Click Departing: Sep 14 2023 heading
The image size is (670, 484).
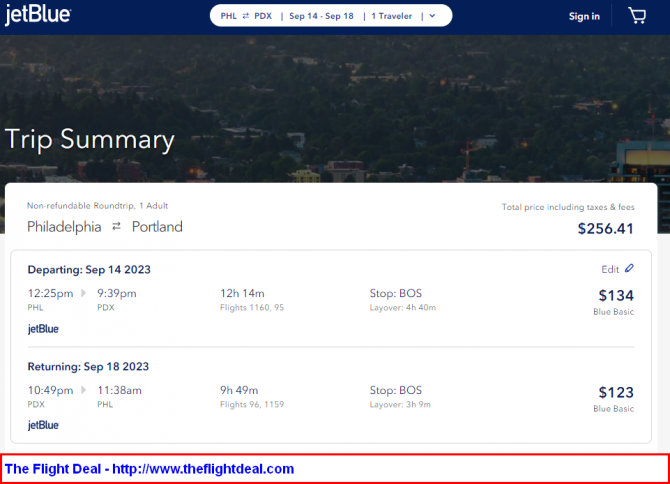tap(89, 270)
